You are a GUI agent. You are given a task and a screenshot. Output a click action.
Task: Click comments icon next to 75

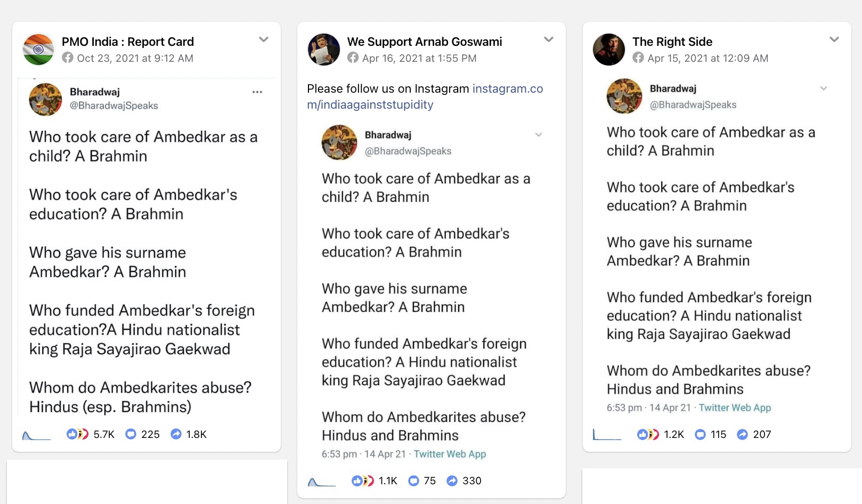click(413, 481)
